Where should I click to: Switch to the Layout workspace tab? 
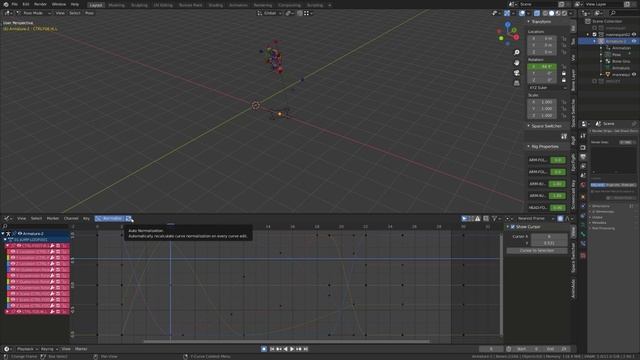click(x=96, y=5)
